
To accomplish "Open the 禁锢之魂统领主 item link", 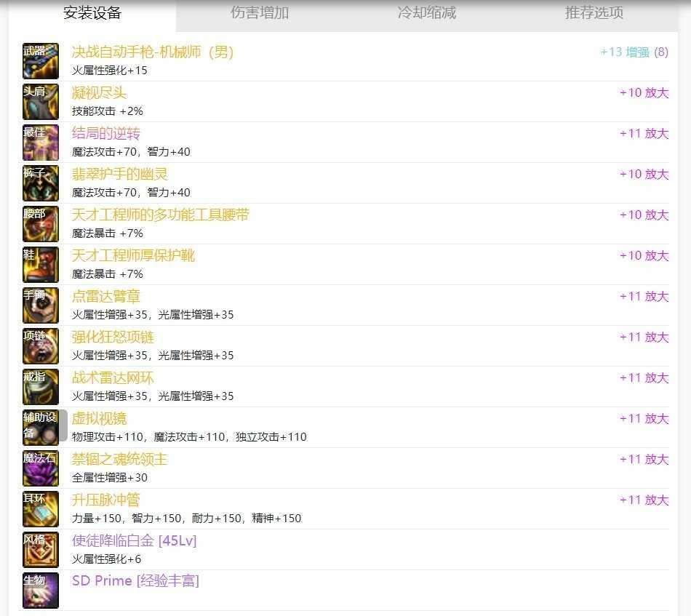I will (x=119, y=459).
